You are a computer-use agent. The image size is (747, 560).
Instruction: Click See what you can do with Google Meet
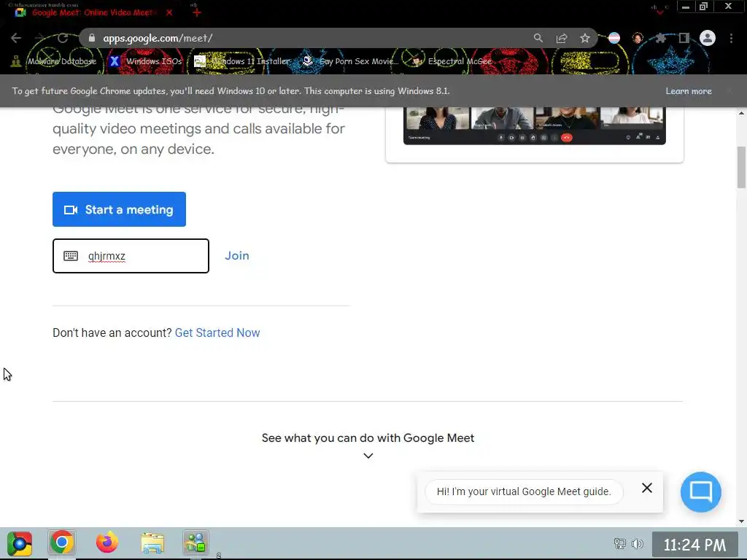(x=368, y=438)
